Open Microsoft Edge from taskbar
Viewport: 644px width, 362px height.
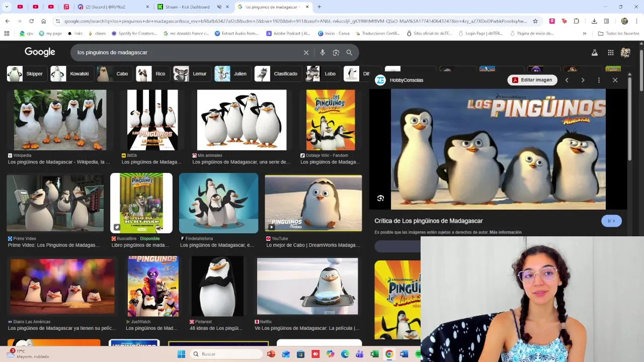pos(345,354)
